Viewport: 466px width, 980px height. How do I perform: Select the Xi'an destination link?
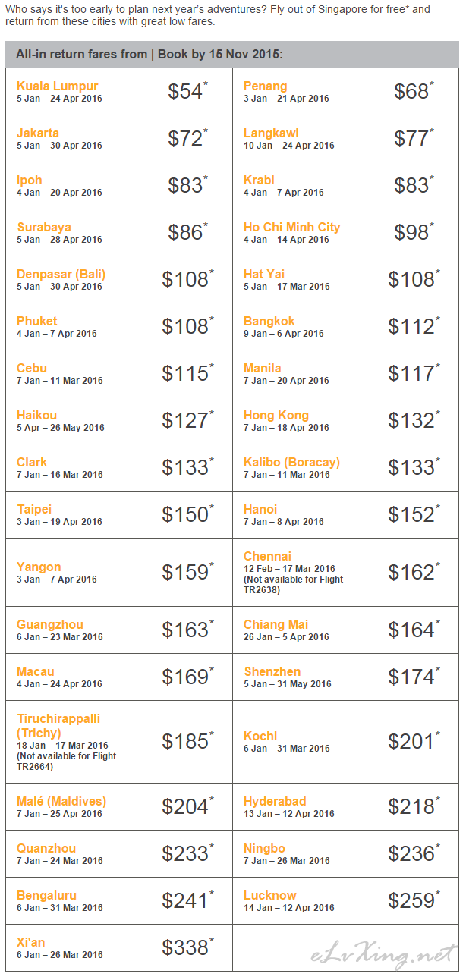point(30,942)
